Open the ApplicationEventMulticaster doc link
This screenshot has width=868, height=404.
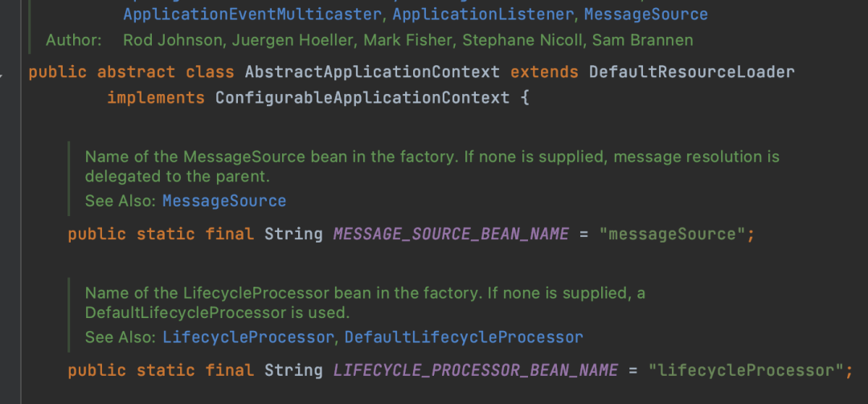tap(252, 14)
